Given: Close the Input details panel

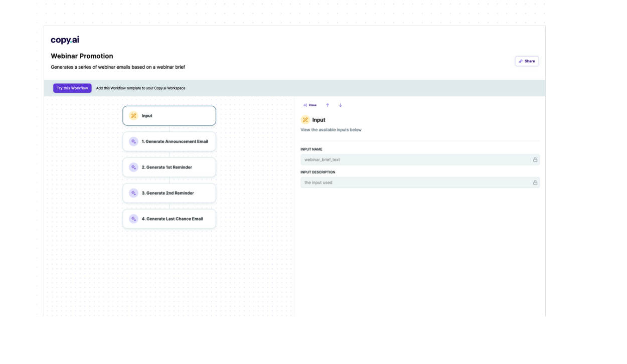Looking at the screenshot, I should coord(309,105).
